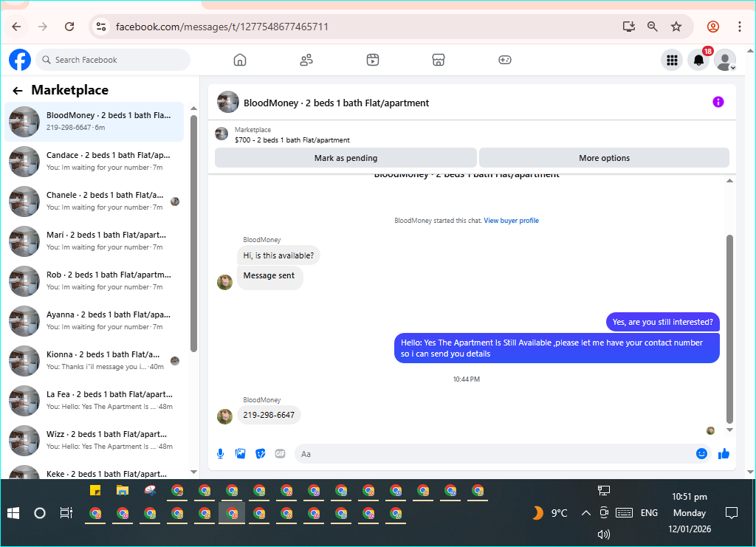Open Ayanna conversation in list
The image size is (756, 547).
[94, 321]
